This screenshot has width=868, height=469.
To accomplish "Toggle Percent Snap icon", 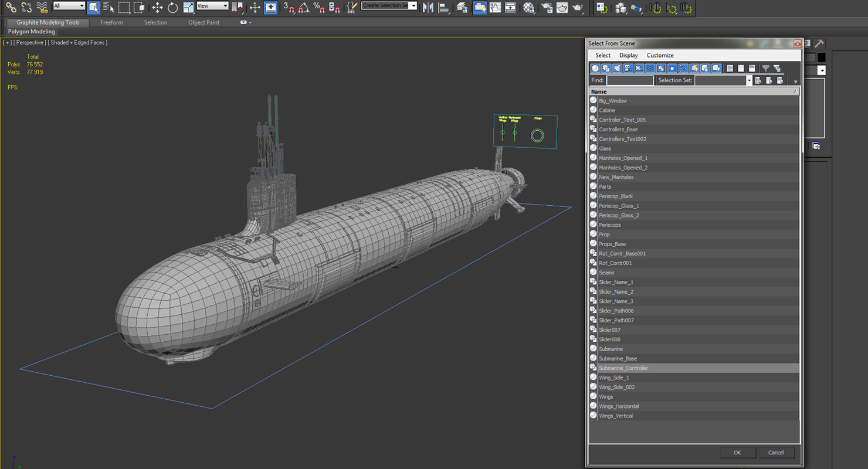I will coord(319,8).
